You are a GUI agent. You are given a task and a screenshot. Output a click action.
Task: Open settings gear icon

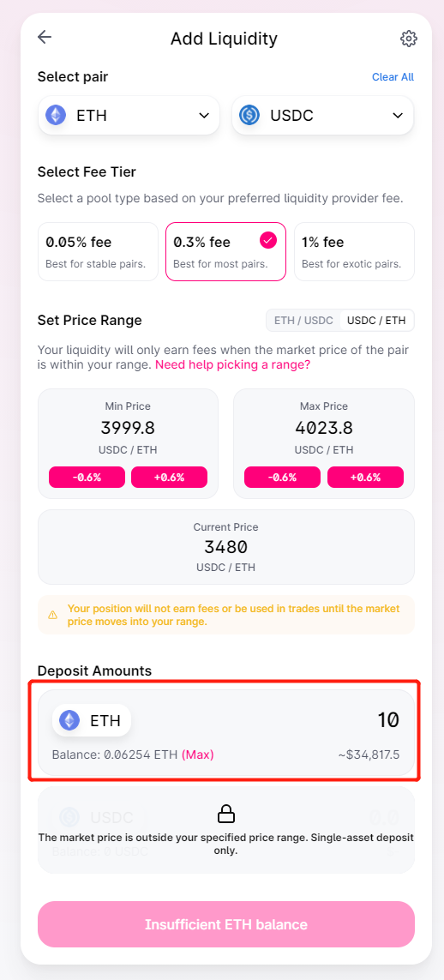tap(408, 39)
